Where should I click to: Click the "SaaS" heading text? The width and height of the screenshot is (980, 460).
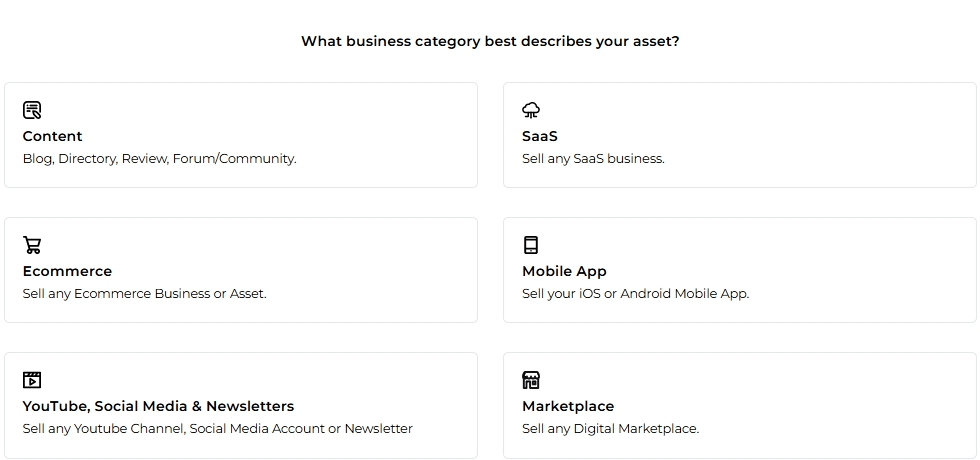point(540,136)
